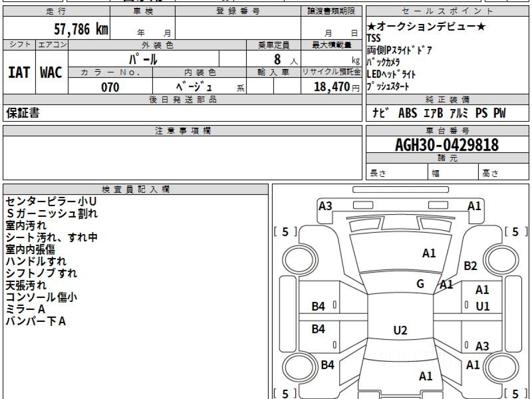
Task: Click the 注意事項欄 header
Action: 183,130
